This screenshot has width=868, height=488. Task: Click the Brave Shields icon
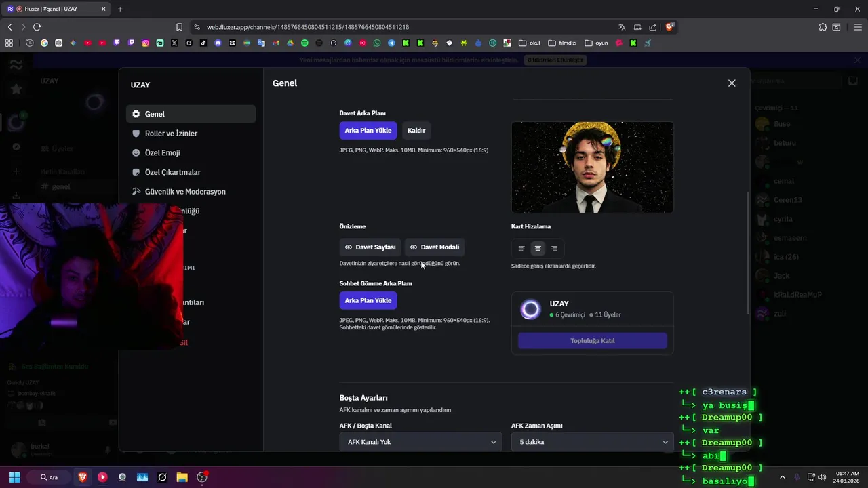(x=670, y=27)
